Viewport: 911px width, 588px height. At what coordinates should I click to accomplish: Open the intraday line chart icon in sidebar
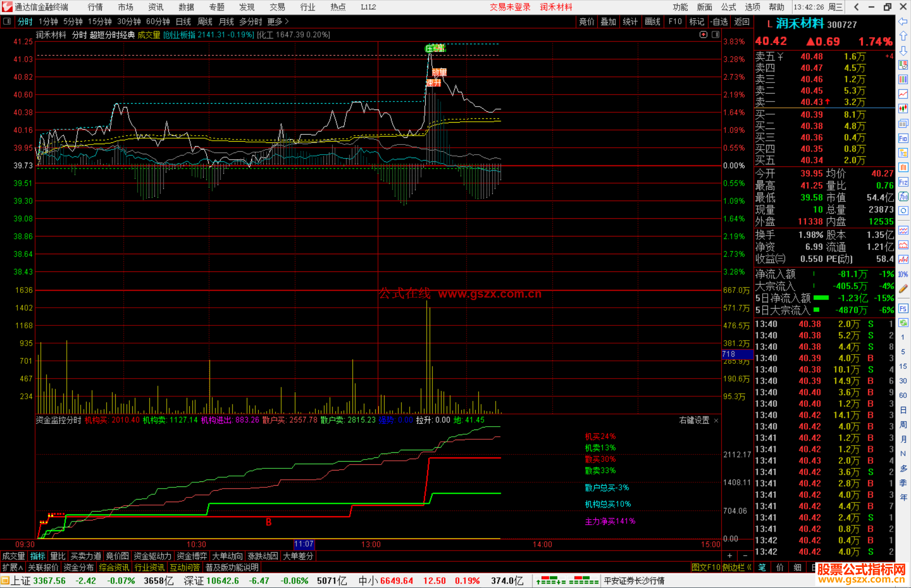pyautogui.click(x=903, y=94)
